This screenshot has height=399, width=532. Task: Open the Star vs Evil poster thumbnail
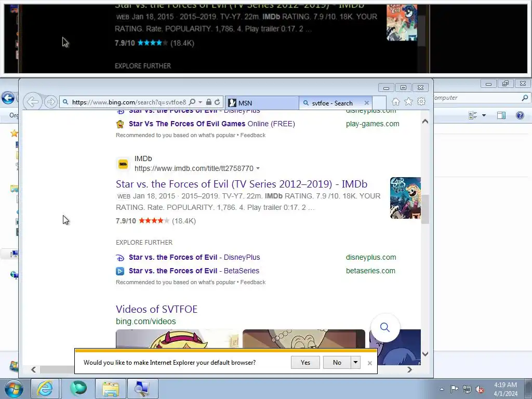(x=405, y=198)
